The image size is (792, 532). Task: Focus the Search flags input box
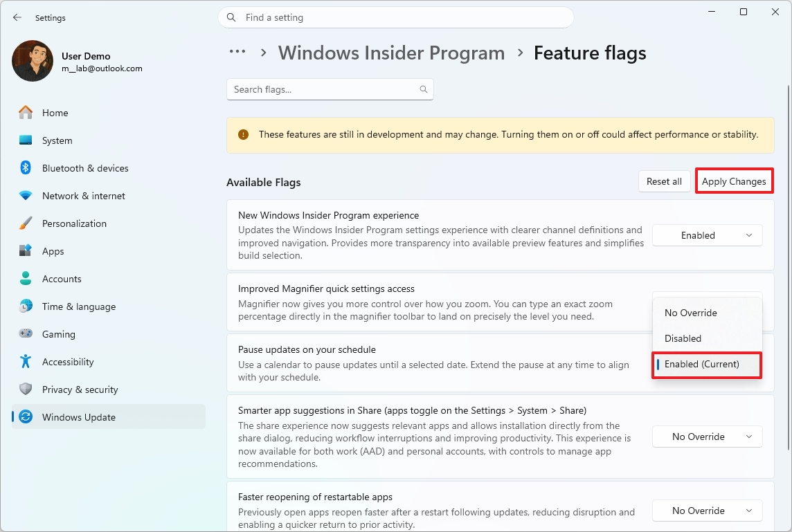click(x=330, y=89)
